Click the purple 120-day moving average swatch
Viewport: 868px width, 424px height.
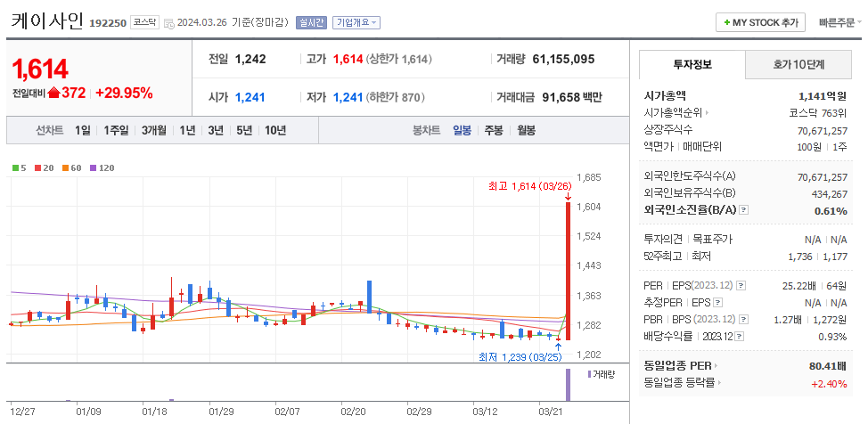(93, 167)
